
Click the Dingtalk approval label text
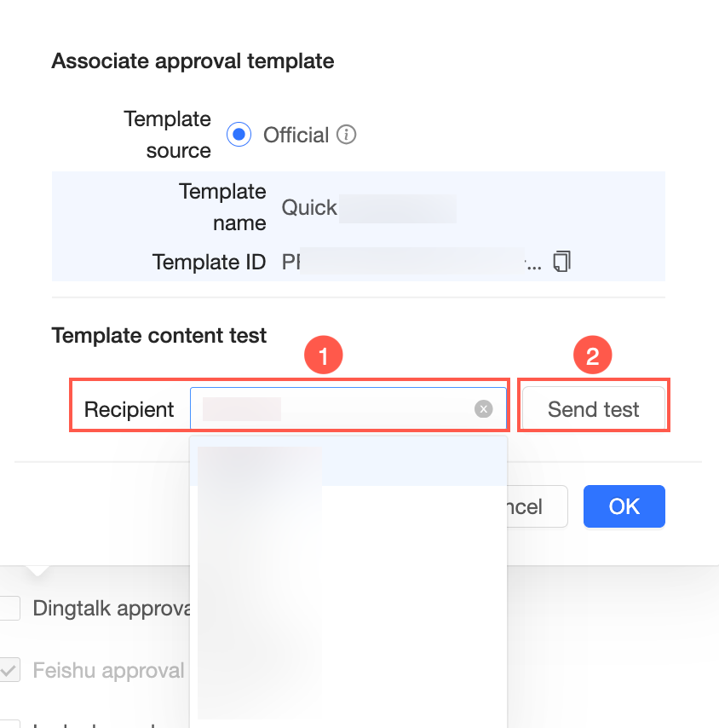click(111, 609)
